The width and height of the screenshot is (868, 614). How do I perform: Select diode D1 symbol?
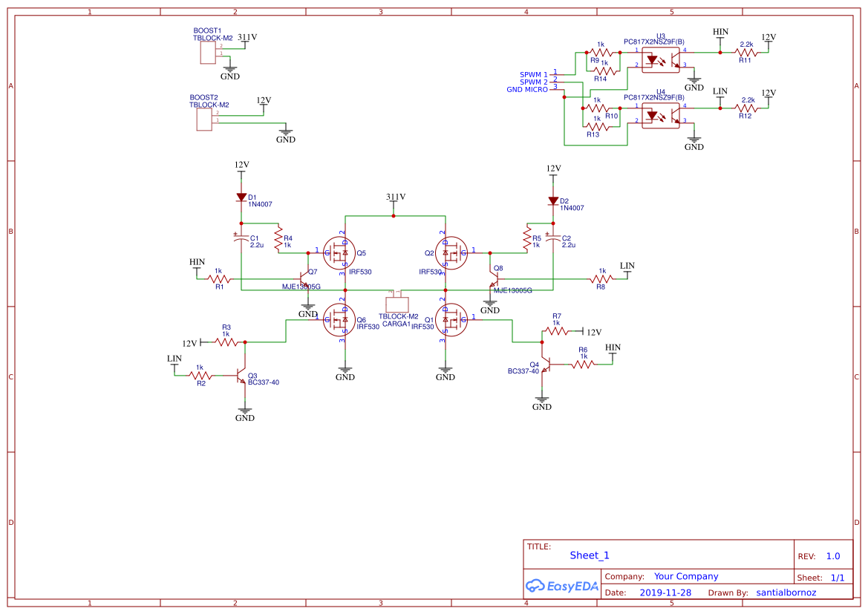click(x=241, y=197)
